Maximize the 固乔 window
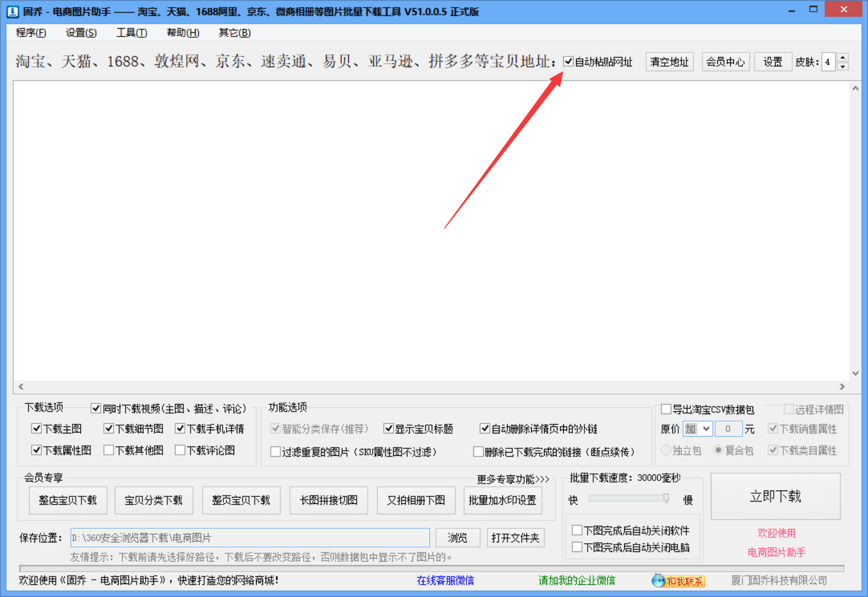The image size is (868, 597). pyautogui.click(x=813, y=10)
